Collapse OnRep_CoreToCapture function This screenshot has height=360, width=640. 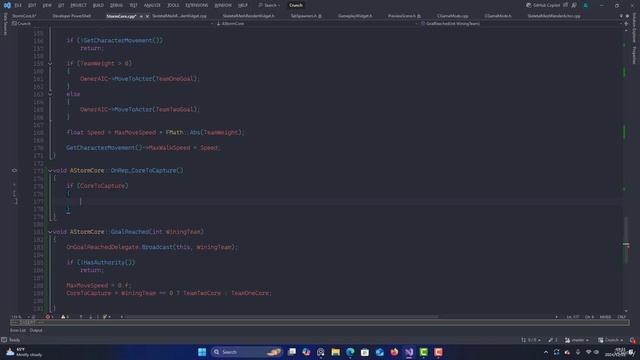[50, 171]
